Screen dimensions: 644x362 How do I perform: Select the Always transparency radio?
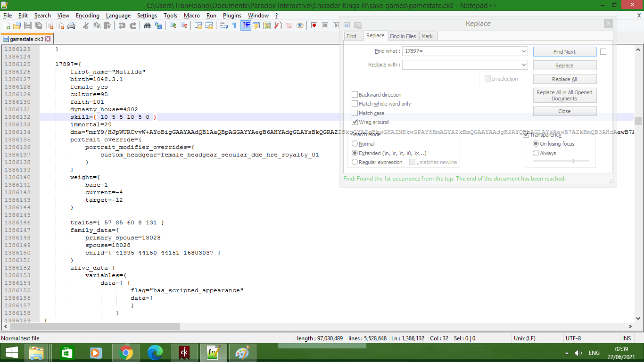click(536, 153)
